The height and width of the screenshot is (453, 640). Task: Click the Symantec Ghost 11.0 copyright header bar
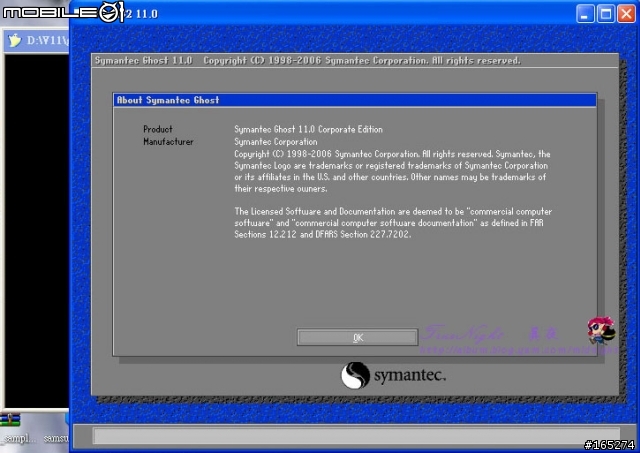tap(355, 61)
